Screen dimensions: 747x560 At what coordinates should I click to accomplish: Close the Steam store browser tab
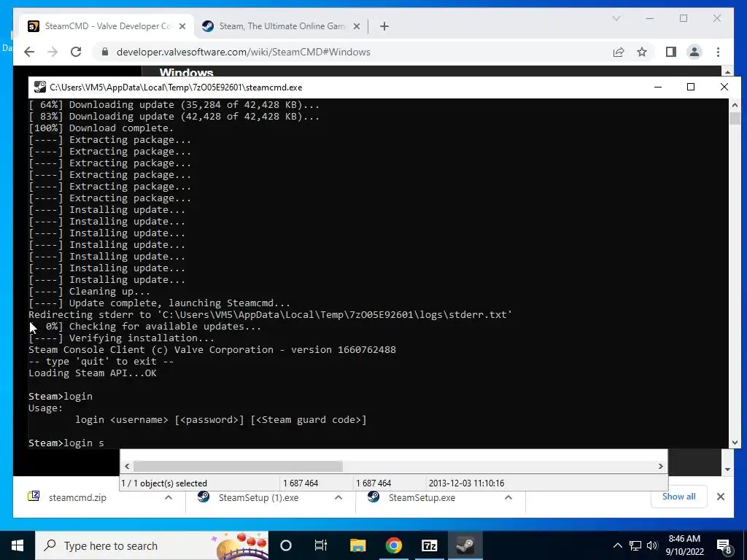pos(356,27)
